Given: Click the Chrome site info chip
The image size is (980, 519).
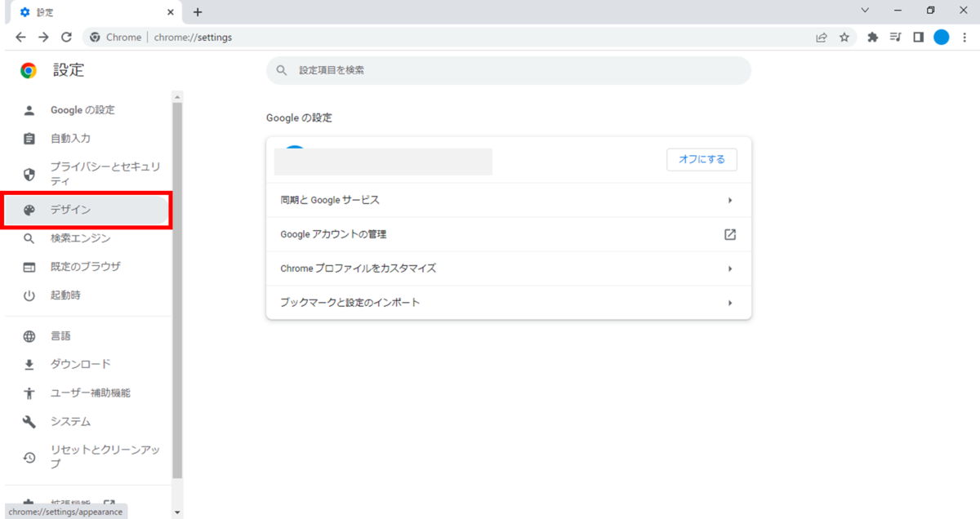Looking at the screenshot, I should tap(115, 38).
